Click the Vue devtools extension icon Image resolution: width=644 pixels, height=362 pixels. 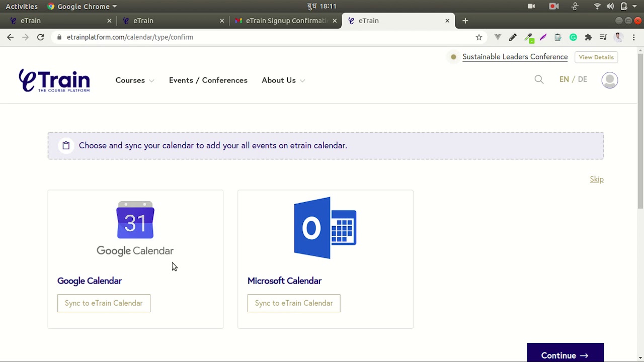[x=498, y=37]
